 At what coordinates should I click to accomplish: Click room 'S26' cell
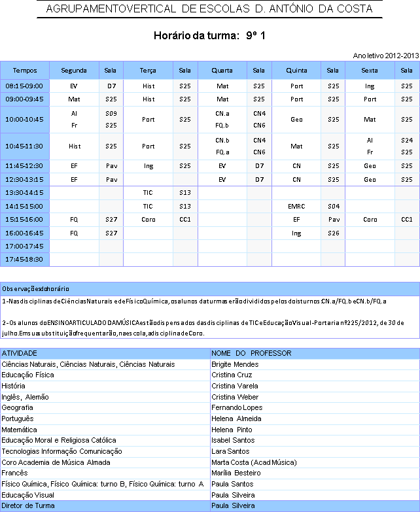(x=334, y=233)
